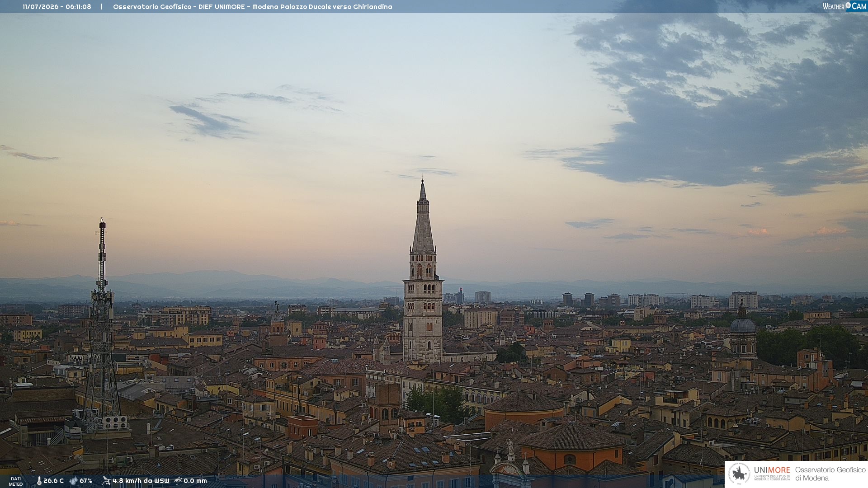This screenshot has height=488, width=868.
Task: Click the antenna mast in the image
Action: tap(102, 323)
